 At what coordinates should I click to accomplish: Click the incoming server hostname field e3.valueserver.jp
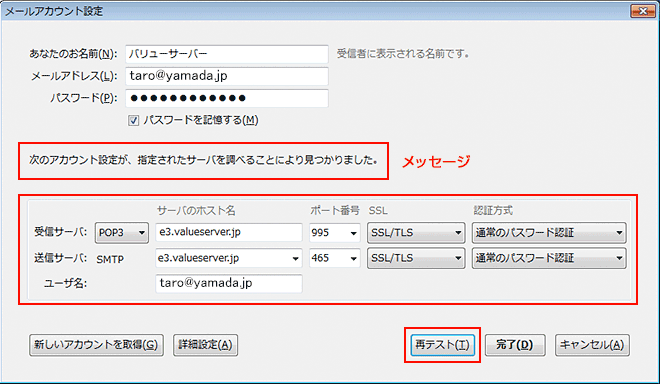tap(229, 232)
